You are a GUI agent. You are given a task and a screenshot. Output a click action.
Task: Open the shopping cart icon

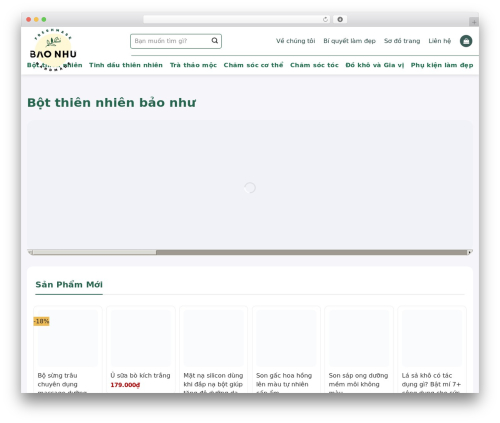pos(466,41)
